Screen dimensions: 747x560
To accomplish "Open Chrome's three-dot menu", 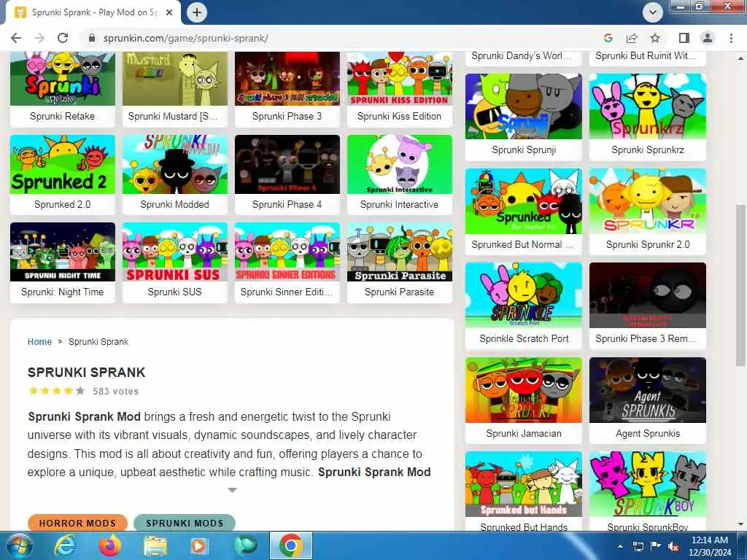I will [x=731, y=38].
